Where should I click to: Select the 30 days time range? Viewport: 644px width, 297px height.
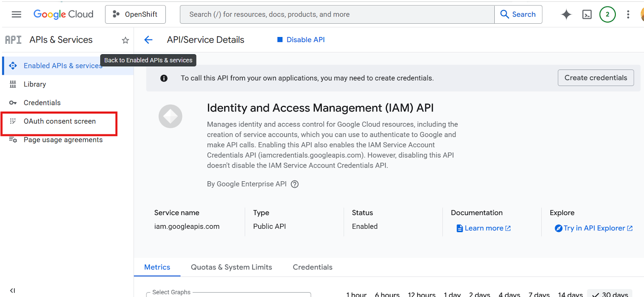(x=610, y=294)
